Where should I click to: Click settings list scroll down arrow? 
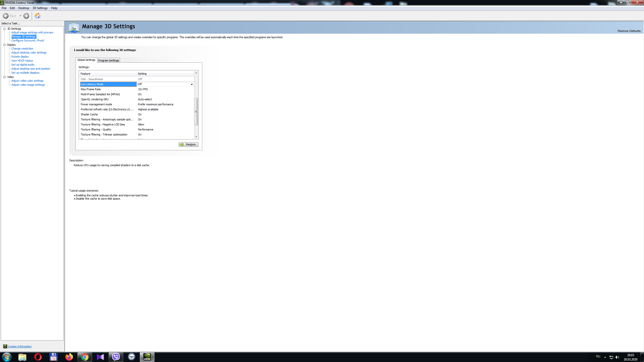(x=196, y=137)
